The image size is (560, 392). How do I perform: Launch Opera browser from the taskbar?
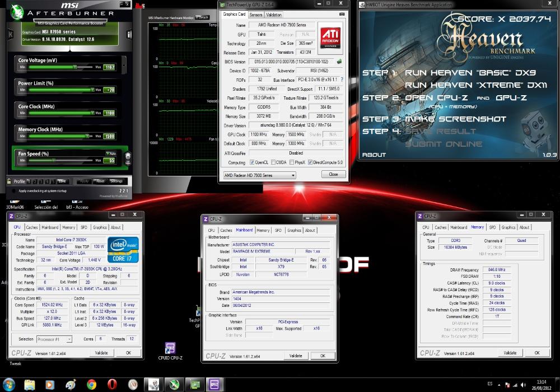112,385
